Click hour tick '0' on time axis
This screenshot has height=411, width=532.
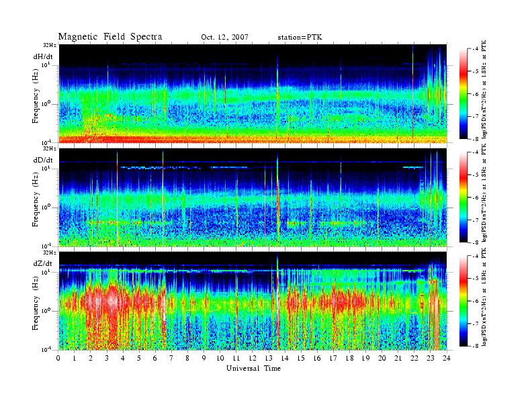click(x=58, y=359)
